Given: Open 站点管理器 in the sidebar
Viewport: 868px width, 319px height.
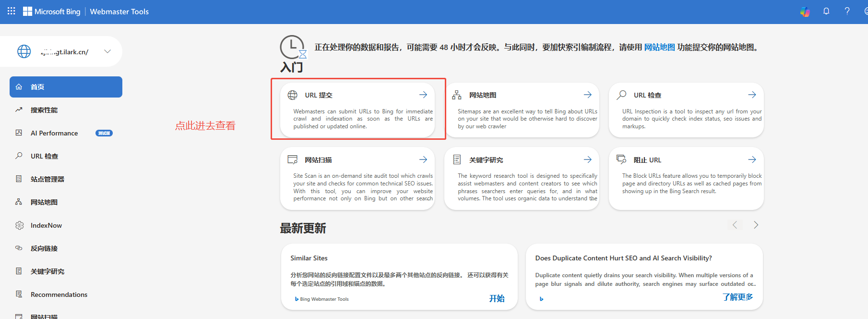Looking at the screenshot, I should (66, 179).
